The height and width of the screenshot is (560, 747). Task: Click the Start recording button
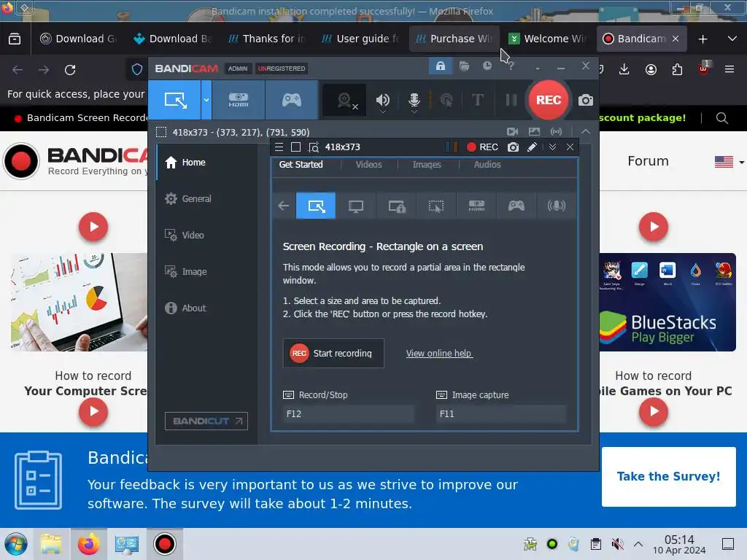click(x=333, y=354)
